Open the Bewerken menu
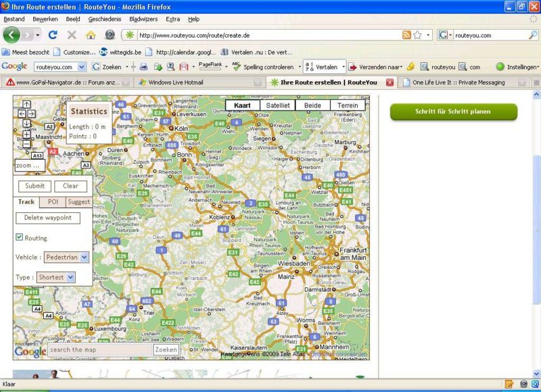Viewport: 541px width, 392px height. coord(45,20)
